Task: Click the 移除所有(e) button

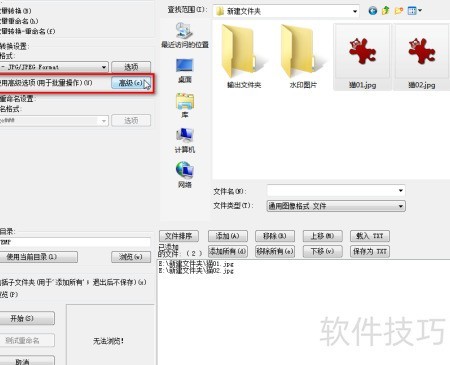Action: pyautogui.click(x=275, y=251)
